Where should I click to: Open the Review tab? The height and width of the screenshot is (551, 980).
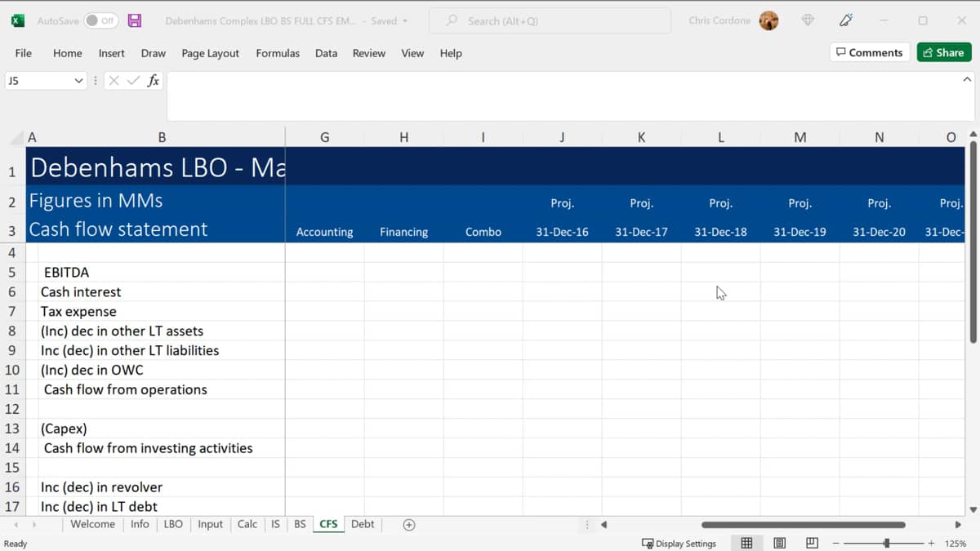[368, 53]
